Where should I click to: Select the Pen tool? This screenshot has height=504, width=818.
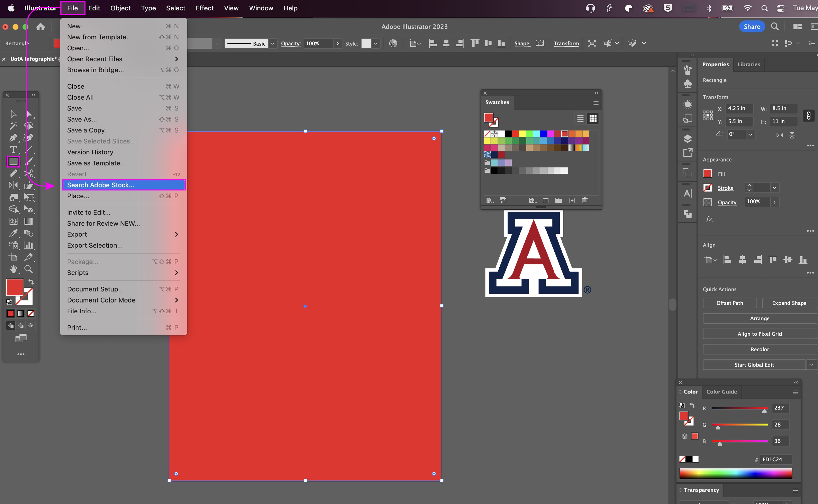point(13,137)
